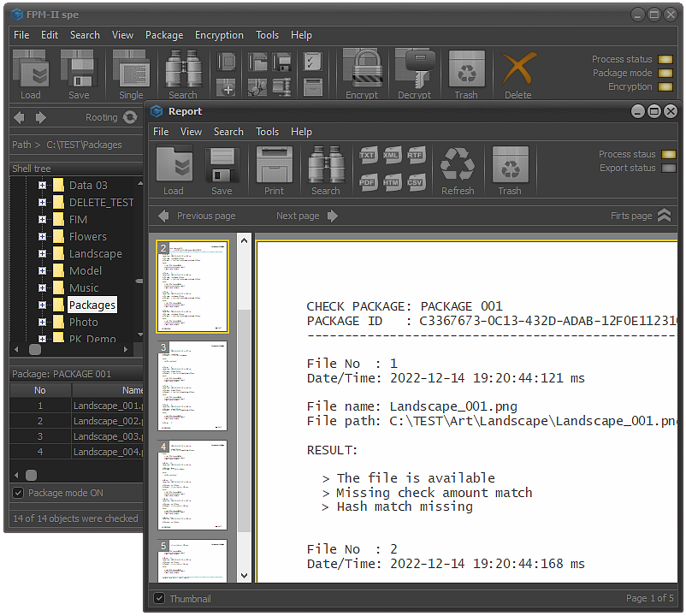Click Save icon in main FPM-II toolbar
686x616 pixels.
pos(79,68)
